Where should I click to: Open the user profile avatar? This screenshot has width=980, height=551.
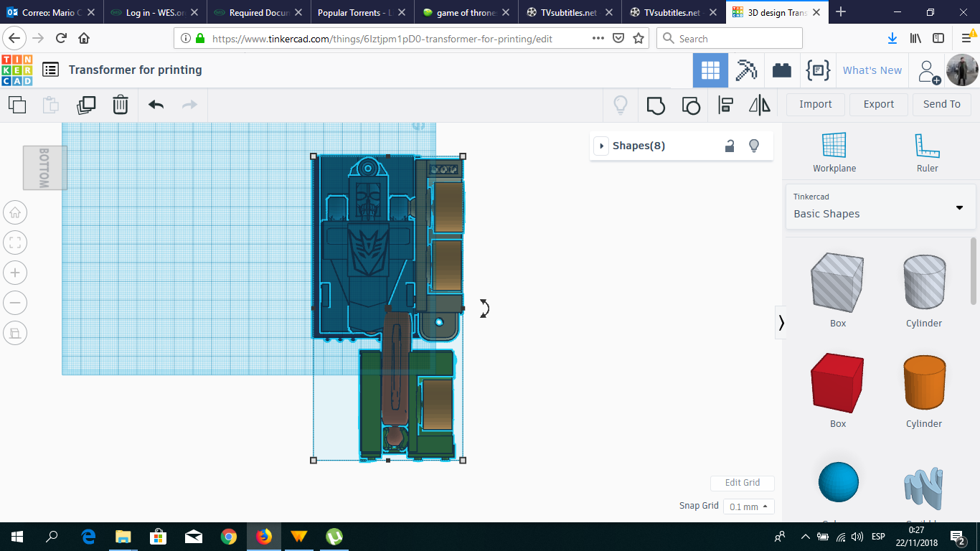961,70
